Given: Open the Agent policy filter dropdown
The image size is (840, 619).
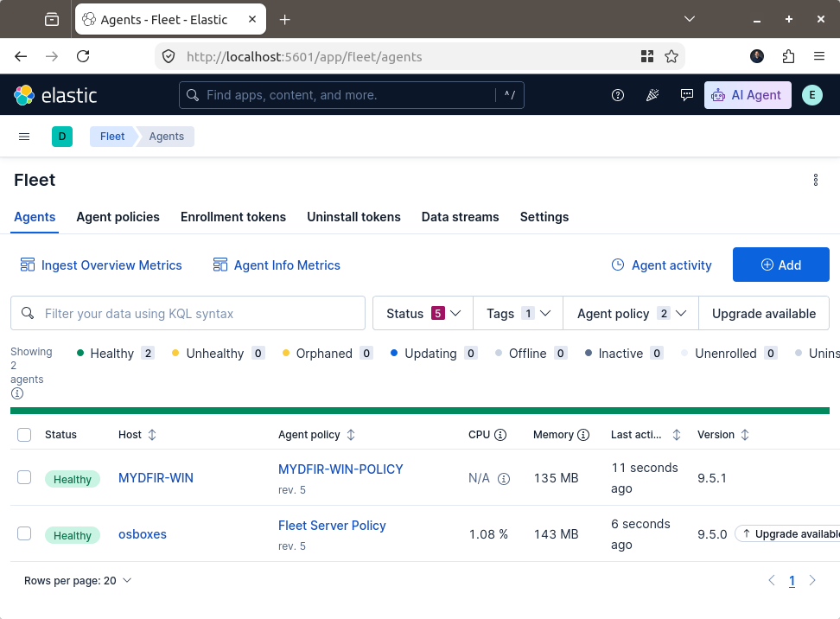Looking at the screenshot, I should click(x=631, y=314).
